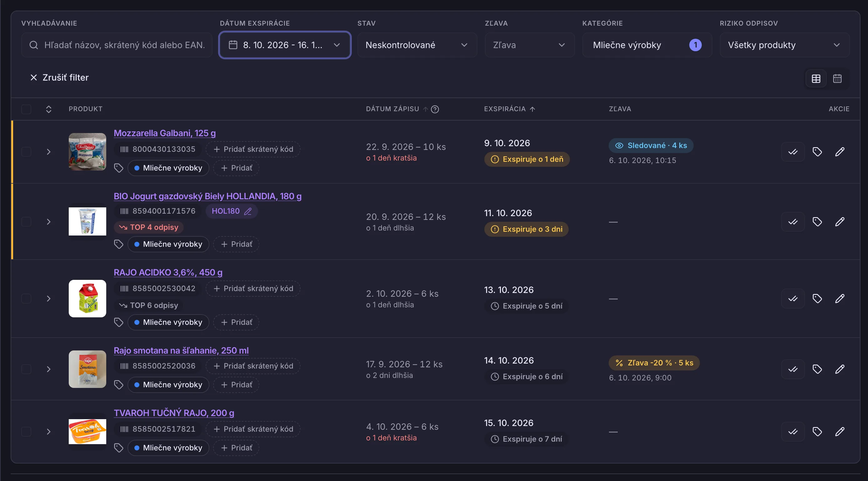Select the Mozzarella Galbani row checkbox
The image size is (868, 481).
[x=26, y=152]
